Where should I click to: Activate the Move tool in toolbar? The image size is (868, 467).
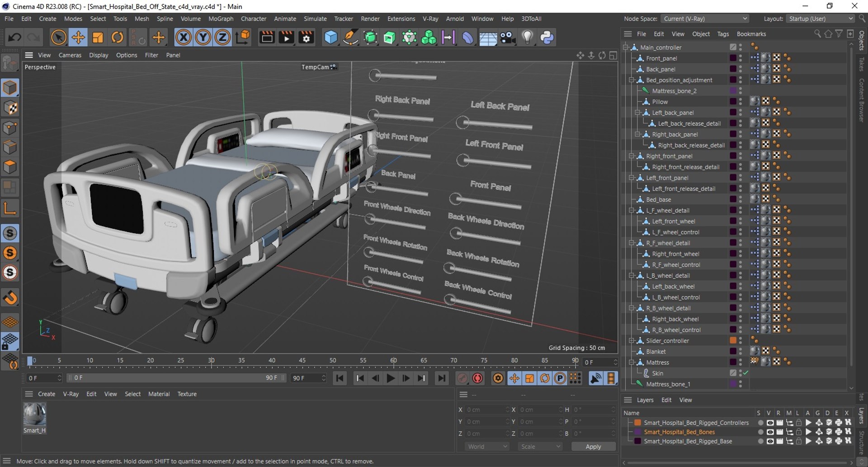(78, 38)
